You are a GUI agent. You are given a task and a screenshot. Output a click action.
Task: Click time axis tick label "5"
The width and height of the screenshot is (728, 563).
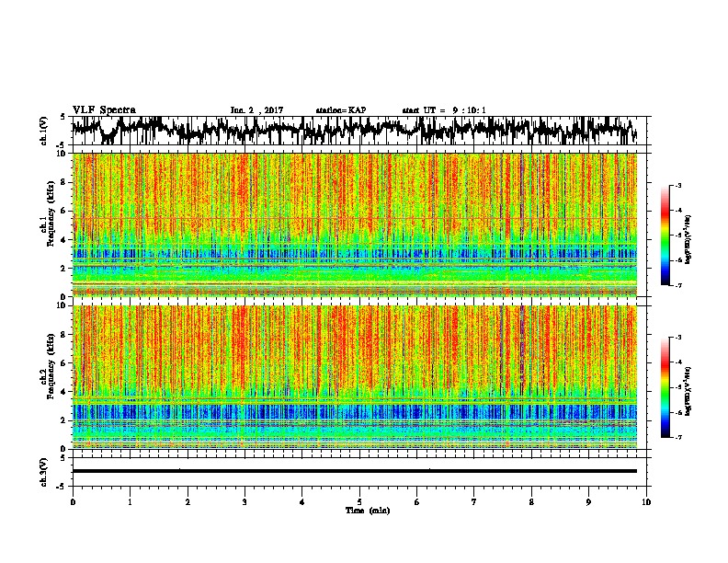pos(359,502)
